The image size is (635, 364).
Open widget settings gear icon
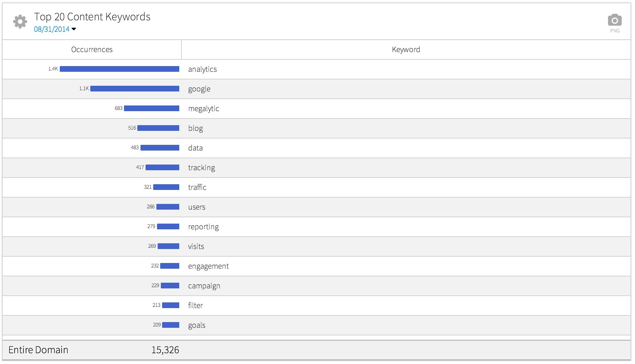tap(20, 22)
